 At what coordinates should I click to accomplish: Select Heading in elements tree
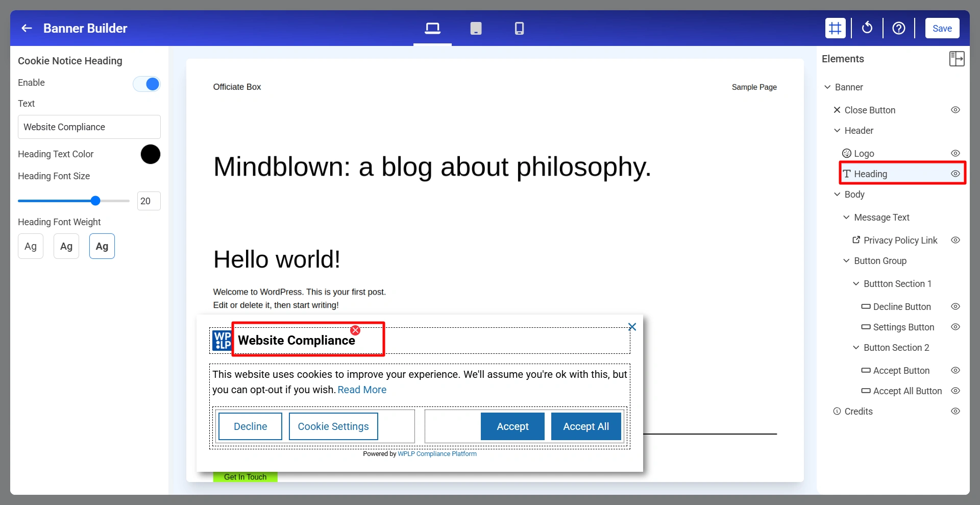point(870,174)
